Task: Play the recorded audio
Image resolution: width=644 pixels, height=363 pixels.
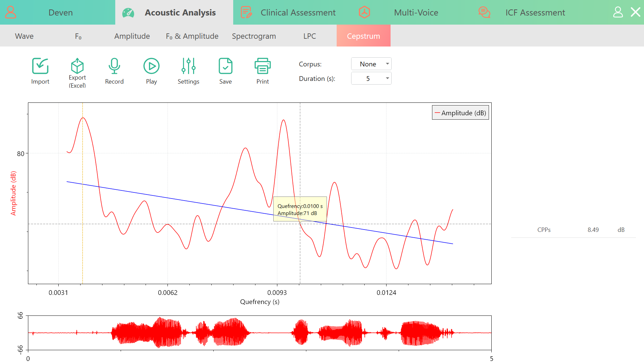Action: tap(151, 66)
